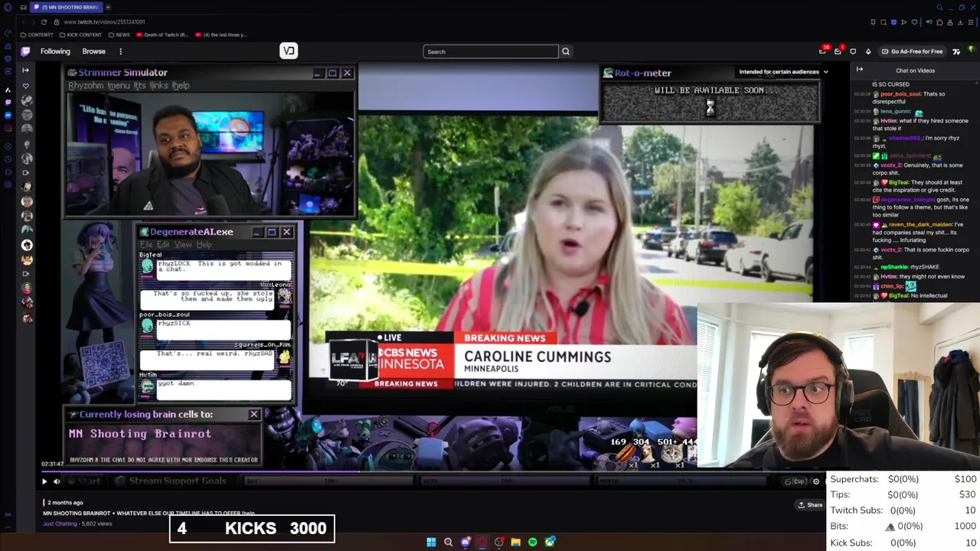Click Go Ad-Free for Free button
Image resolution: width=980 pixels, height=551 pixels.
(912, 51)
